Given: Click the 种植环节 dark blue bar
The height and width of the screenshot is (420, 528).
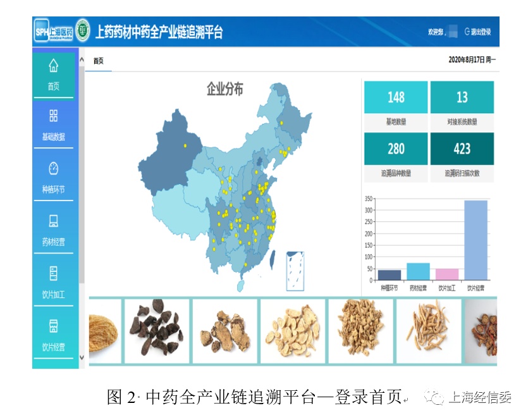Looking at the screenshot, I should (390, 275).
